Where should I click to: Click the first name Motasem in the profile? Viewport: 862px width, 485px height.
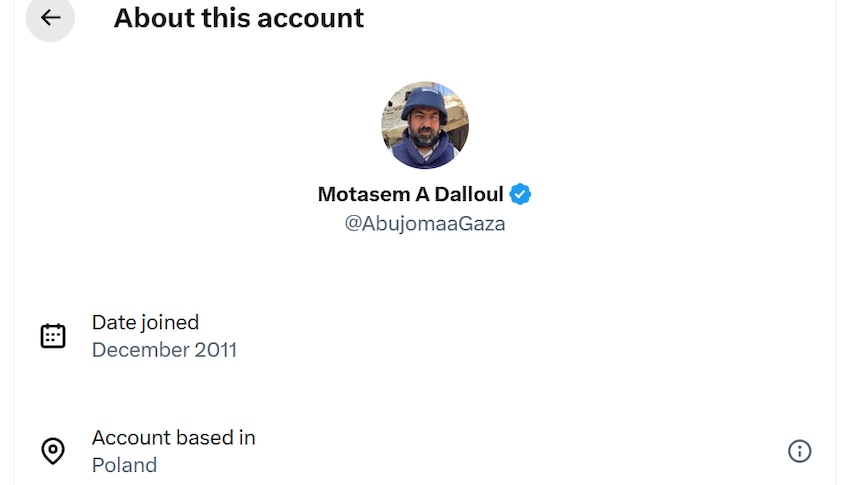[358, 194]
